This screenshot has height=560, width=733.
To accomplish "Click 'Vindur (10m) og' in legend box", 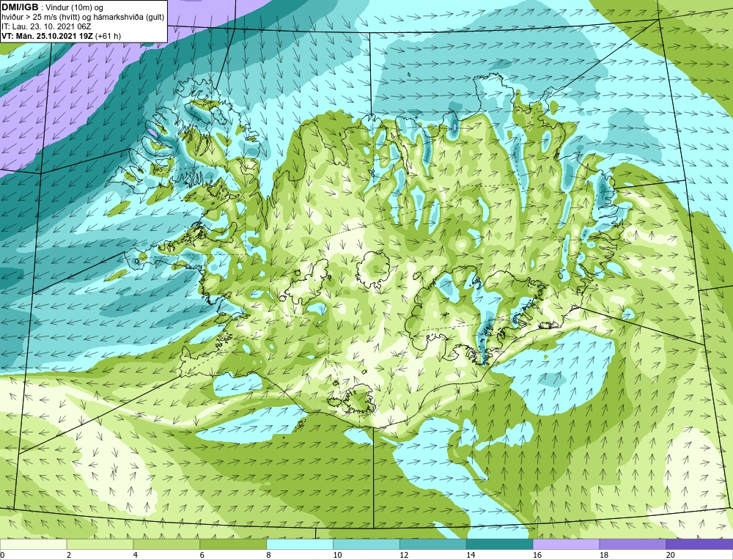I will click(75, 7).
